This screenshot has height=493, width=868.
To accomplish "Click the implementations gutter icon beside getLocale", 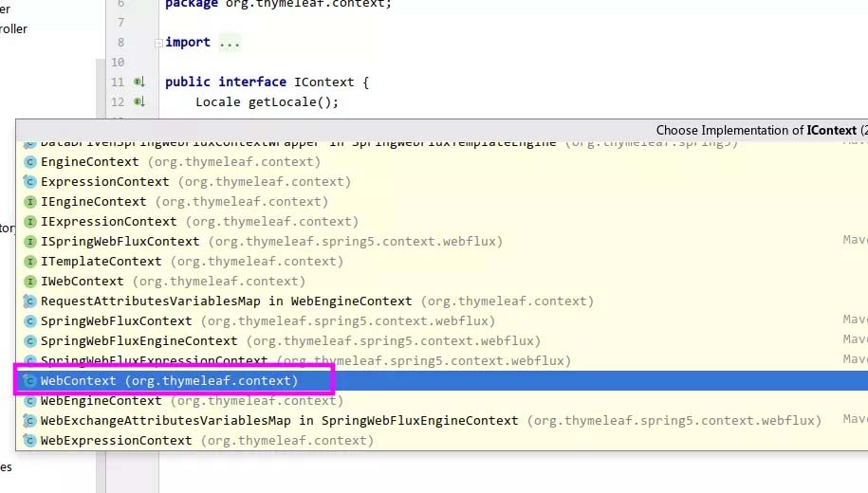I will pos(139,101).
